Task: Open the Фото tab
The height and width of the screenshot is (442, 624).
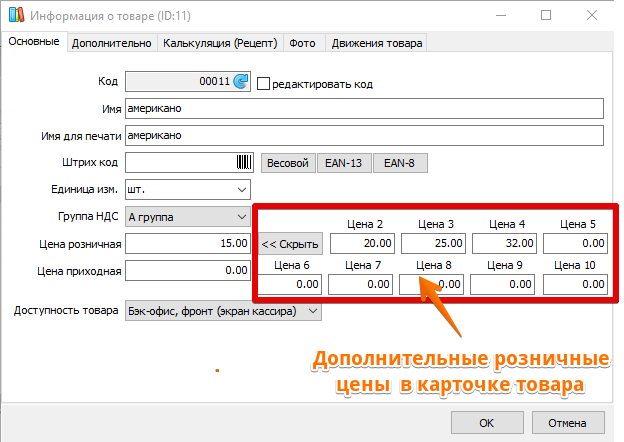Action: pyautogui.click(x=302, y=43)
